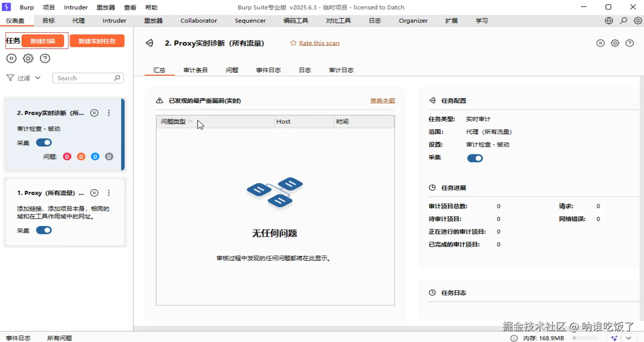Open the 事件日志 tab in task details
The width and height of the screenshot is (644, 342).
[268, 70]
